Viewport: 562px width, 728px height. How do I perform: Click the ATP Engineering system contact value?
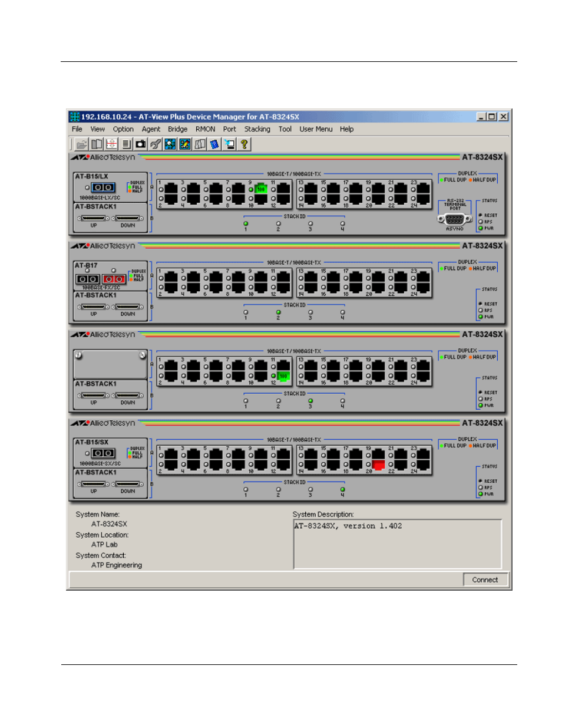[117, 565]
